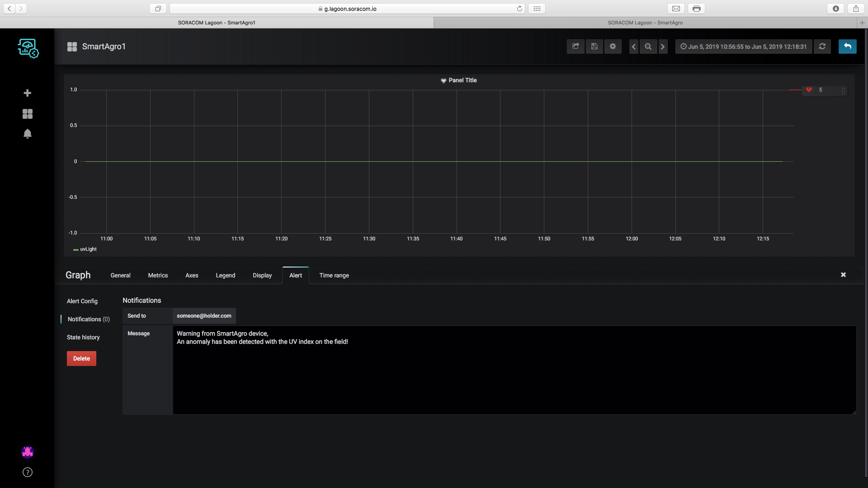
Task: Toggle the uvLight series legend color
Action: tap(76, 250)
